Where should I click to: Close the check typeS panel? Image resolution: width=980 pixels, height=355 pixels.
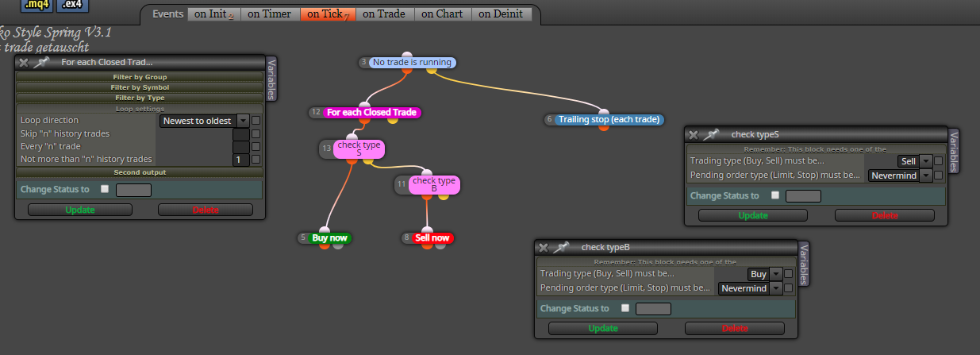[x=694, y=135]
